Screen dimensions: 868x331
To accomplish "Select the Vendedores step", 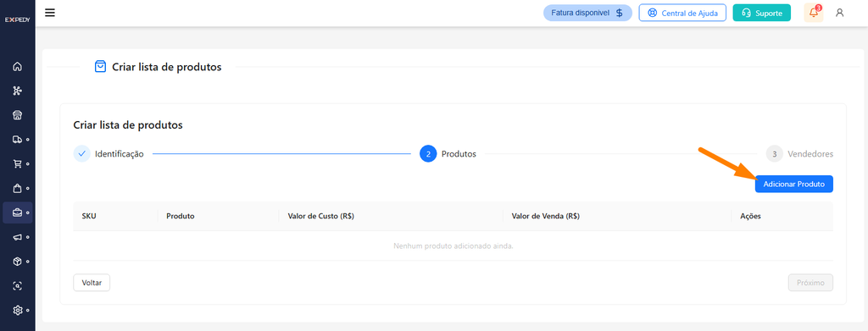I will (x=799, y=154).
